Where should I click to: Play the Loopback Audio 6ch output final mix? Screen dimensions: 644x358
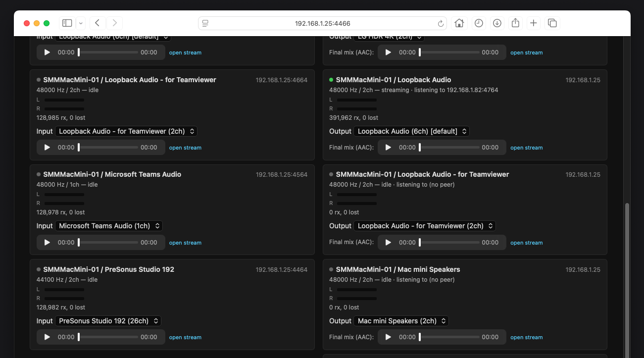click(x=388, y=147)
